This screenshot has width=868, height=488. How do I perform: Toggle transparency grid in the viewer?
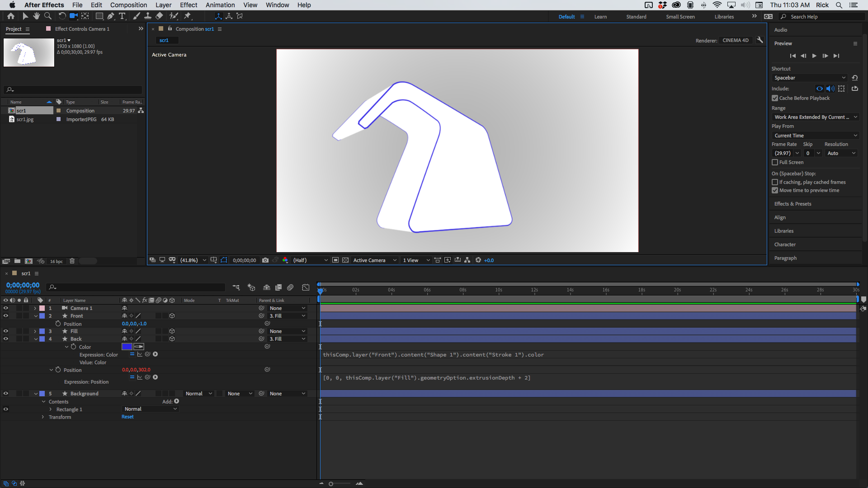pos(345,260)
